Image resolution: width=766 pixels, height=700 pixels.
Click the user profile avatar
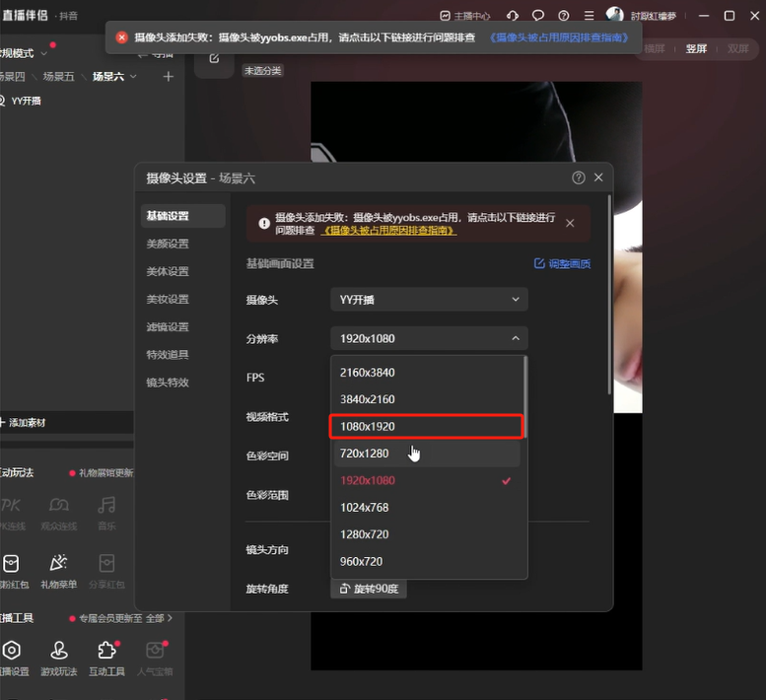[x=614, y=15]
